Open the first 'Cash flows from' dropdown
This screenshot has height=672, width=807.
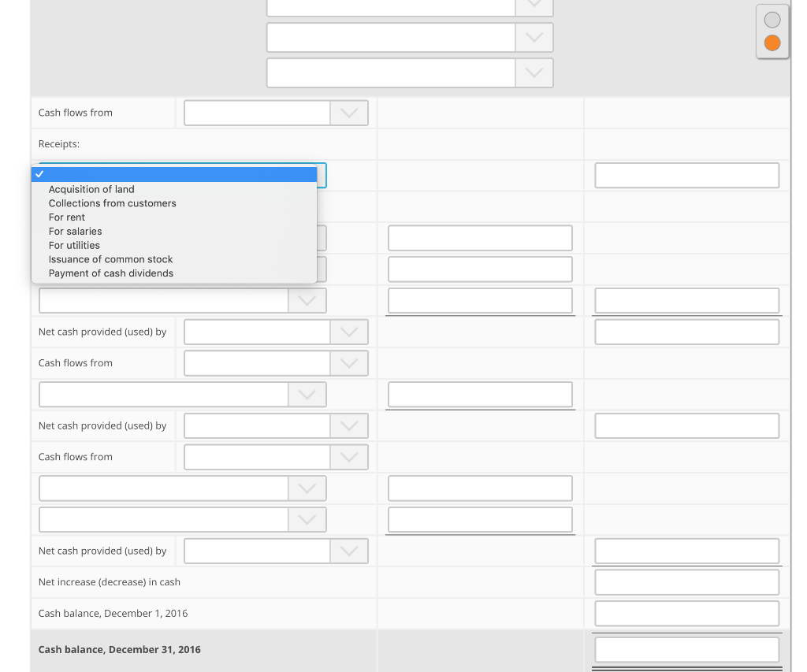[276, 113]
